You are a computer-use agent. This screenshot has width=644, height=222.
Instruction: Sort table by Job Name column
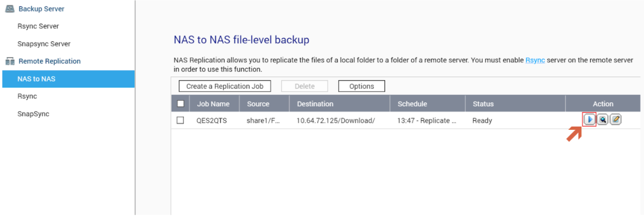tap(213, 104)
